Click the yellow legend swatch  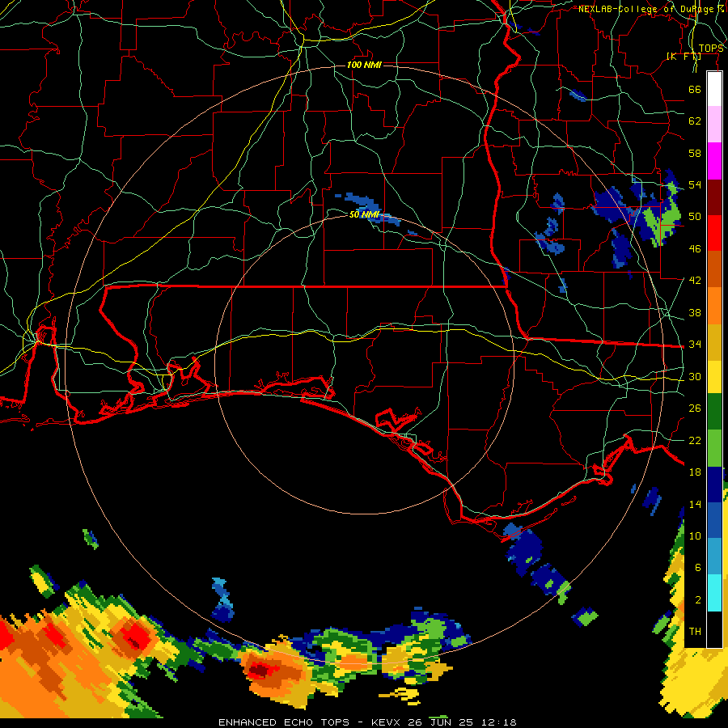pos(714,376)
